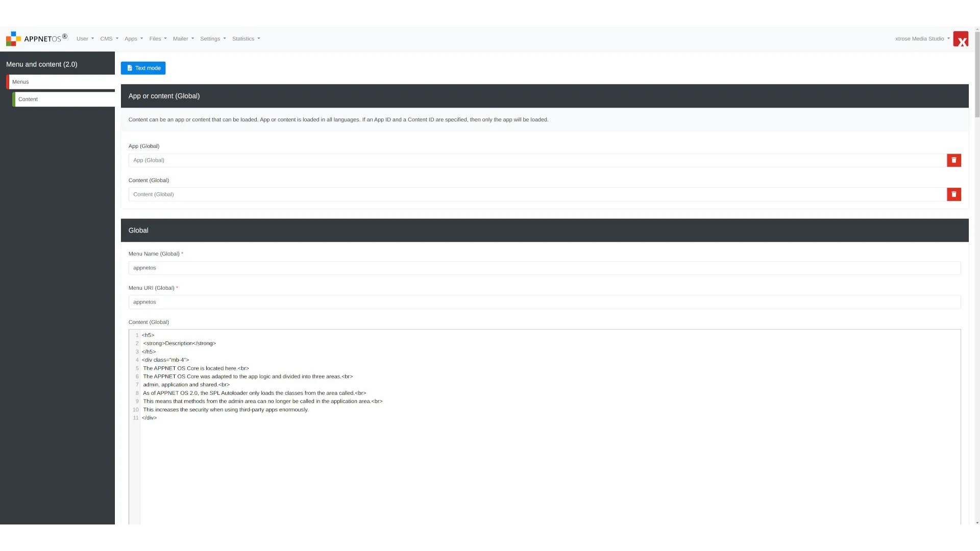980x551 pixels.
Task: Click the Statistics menu tab
Action: (x=246, y=38)
